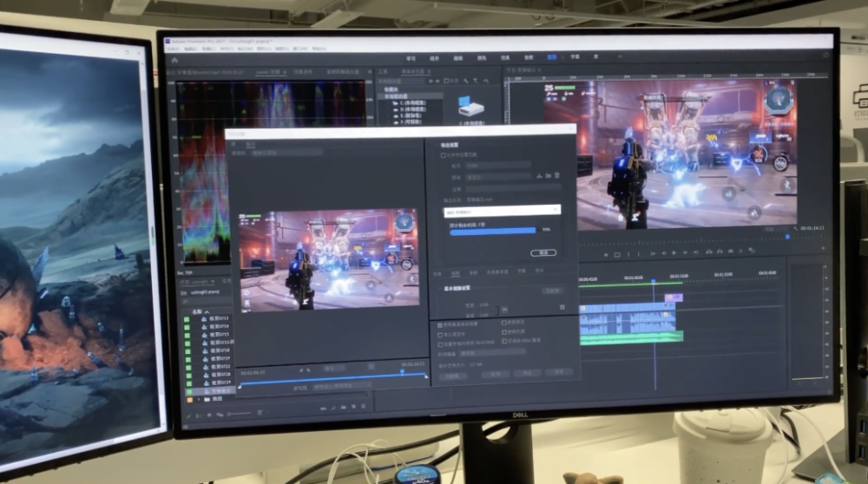Viewport: 868px width, 484px height.
Task: Select the C: local drive in Media Browser
Action: [412, 103]
